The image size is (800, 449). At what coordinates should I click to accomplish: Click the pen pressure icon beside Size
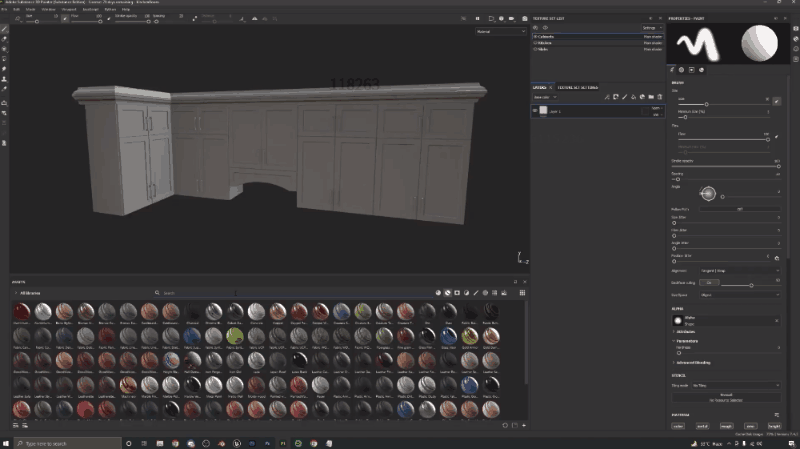coord(778,101)
